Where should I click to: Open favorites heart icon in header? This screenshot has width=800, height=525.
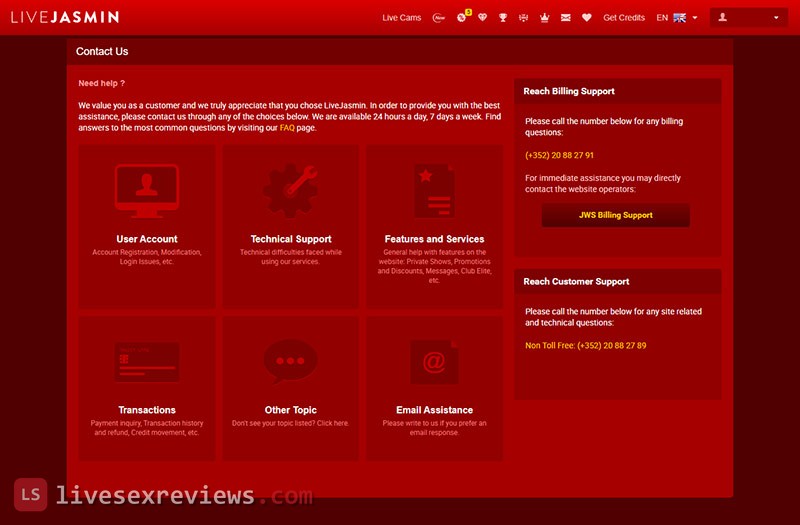[587, 18]
